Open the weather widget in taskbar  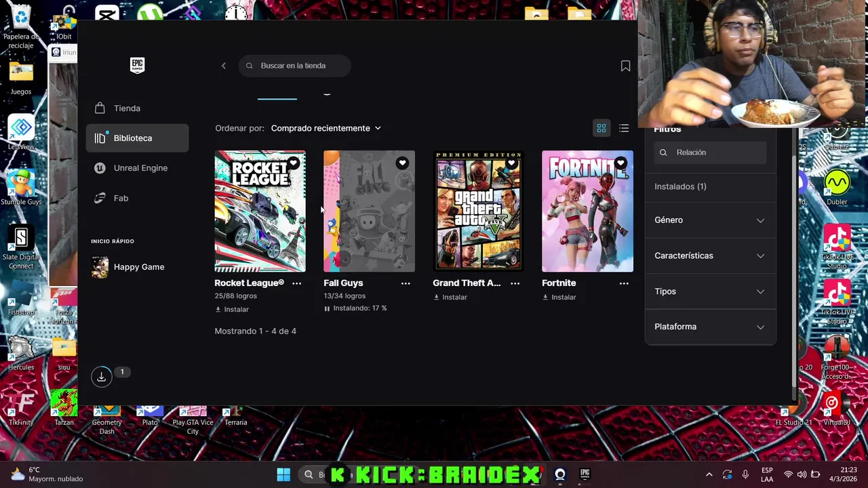pos(47,474)
